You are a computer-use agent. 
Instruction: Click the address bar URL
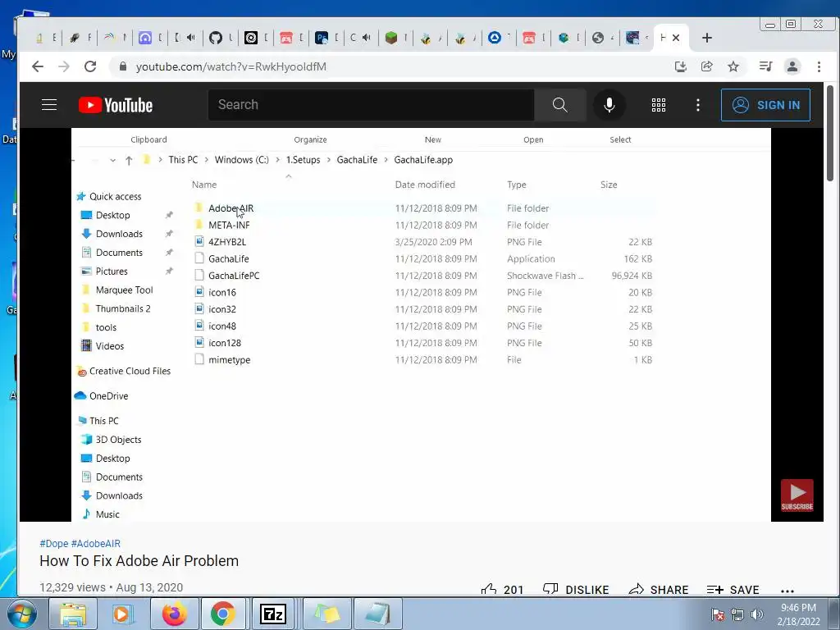click(x=231, y=66)
